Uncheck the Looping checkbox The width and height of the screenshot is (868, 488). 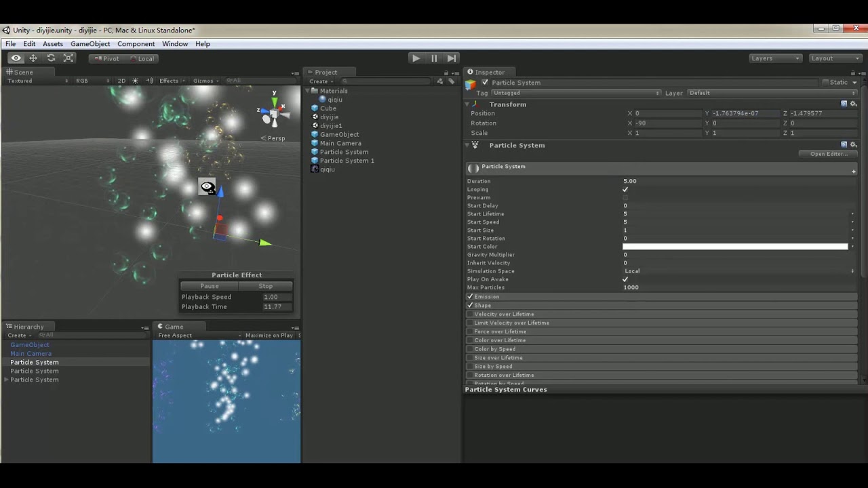point(625,189)
